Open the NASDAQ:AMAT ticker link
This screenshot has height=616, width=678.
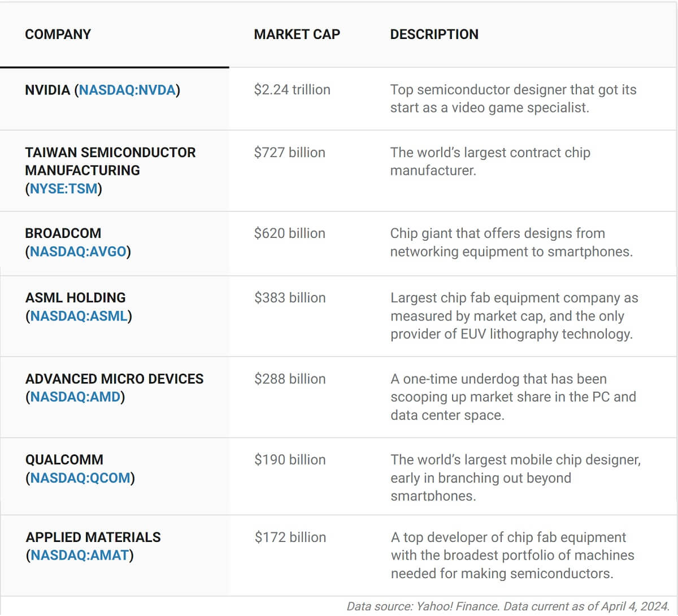[x=80, y=556]
